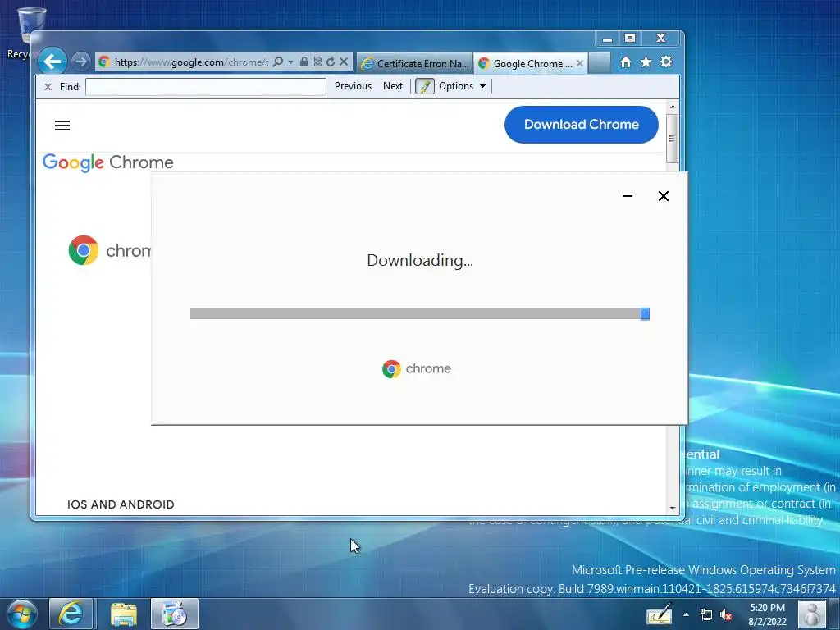840x630 pixels.
Task: Click Next in the Find bar
Action: 393,86
